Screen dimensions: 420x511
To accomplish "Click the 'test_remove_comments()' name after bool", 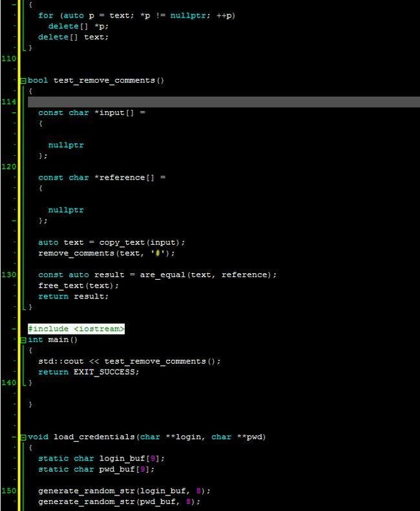I will [109, 80].
